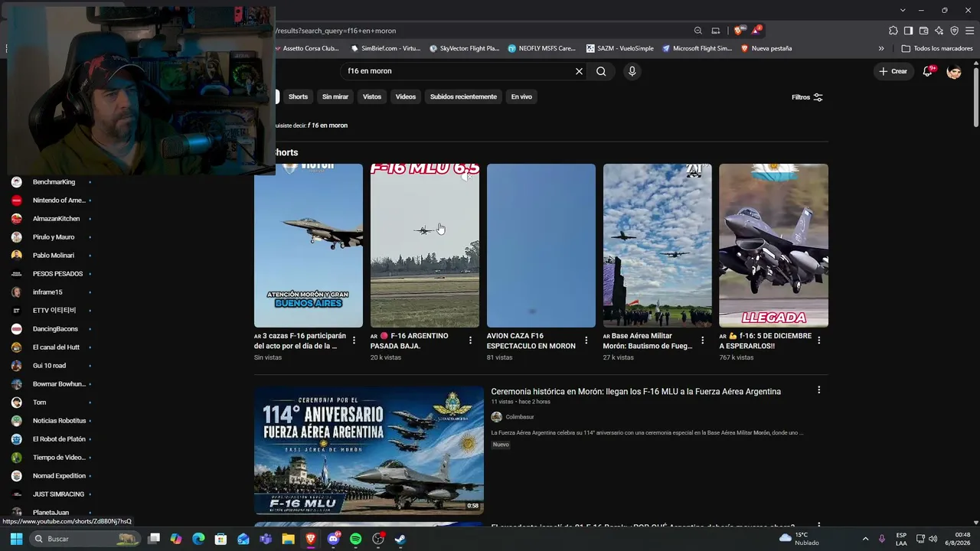
Task: Open Spotify from the taskbar
Action: (355, 539)
